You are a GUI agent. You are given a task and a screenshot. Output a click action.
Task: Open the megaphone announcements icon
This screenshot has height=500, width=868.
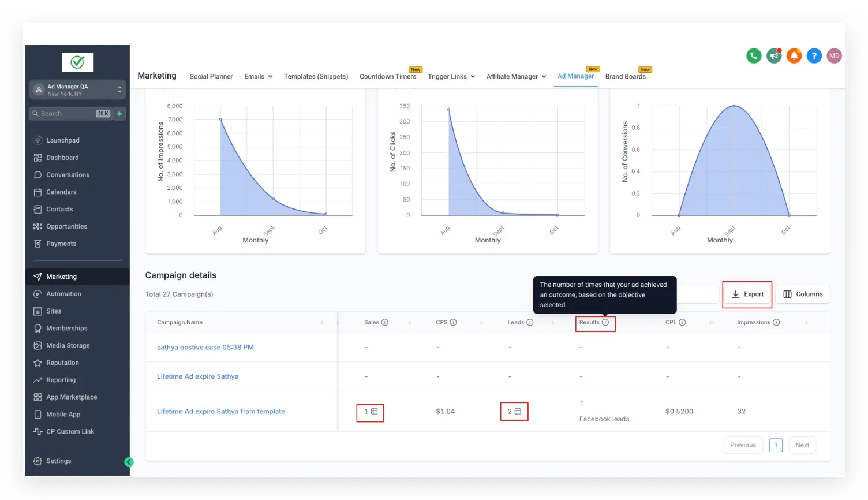point(774,56)
